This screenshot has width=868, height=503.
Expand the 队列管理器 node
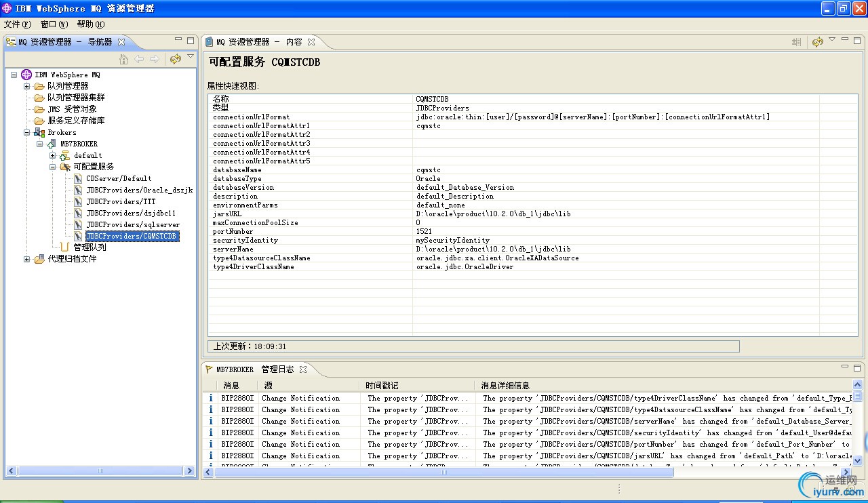click(x=26, y=86)
